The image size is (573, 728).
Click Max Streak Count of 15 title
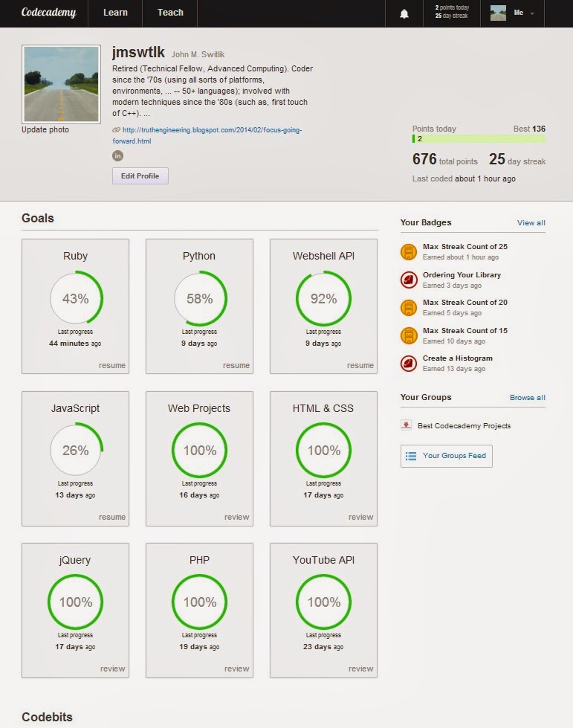(465, 331)
